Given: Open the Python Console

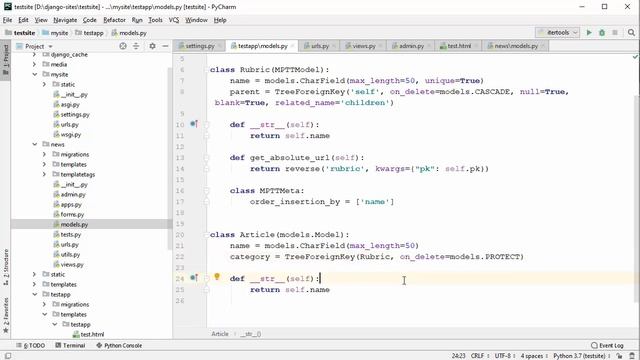Looking at the screenshot, I should pos(119,345).
